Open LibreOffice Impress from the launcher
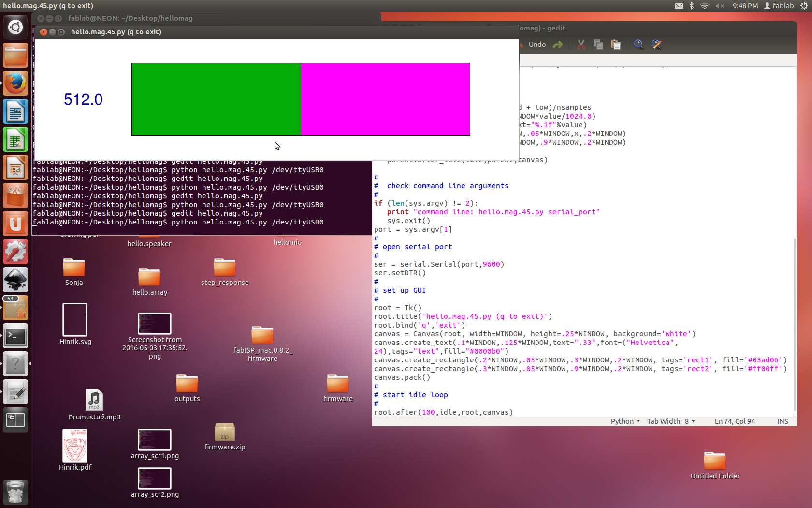The width and height of the screenshot is (812, 508). pos(15,167)
